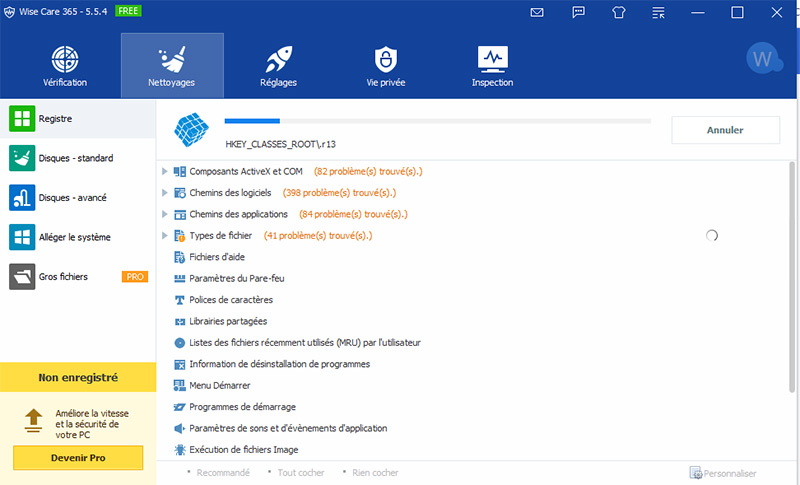
Task: Click the 84 problème(s) trouvé(s) text
Action: tap(353, 214)
